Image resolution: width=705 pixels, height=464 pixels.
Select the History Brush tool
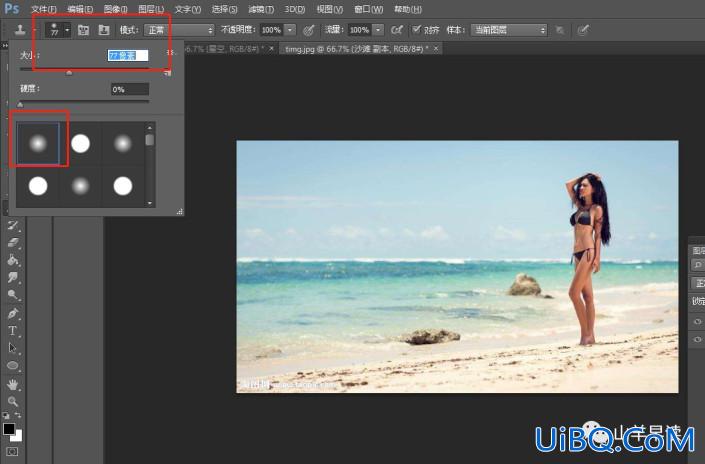[13, 225]
